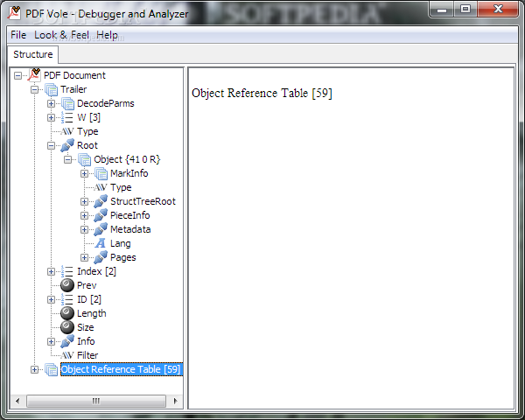Expand the Pages node
The image size is (525, 420).
(x=84, y=257)
